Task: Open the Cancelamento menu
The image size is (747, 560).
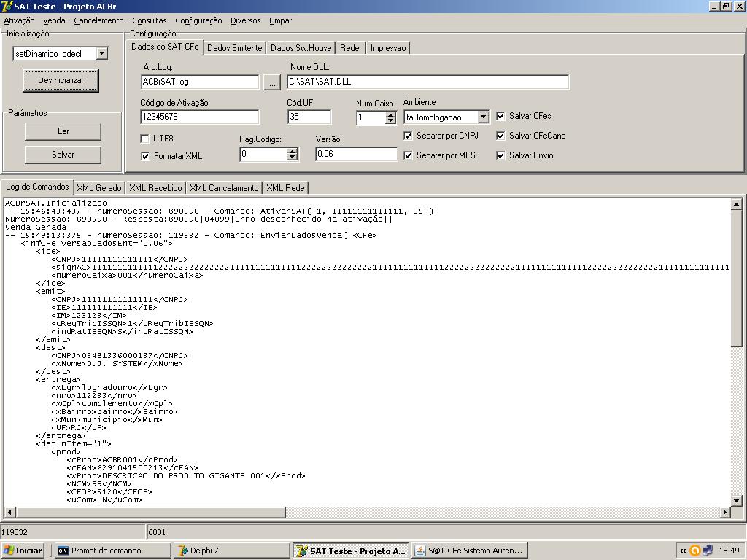Action: pos(98,20)
